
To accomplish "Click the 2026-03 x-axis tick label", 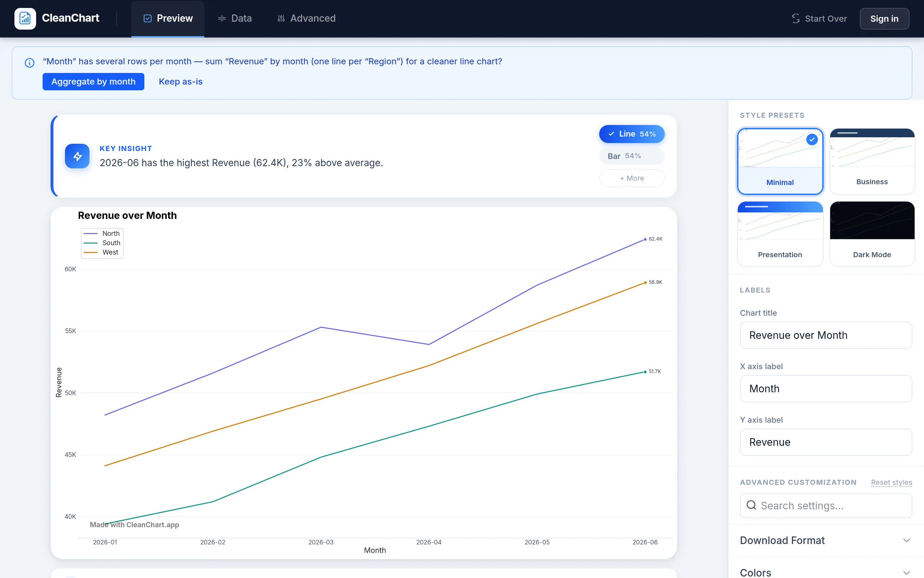I will [321, 542].
